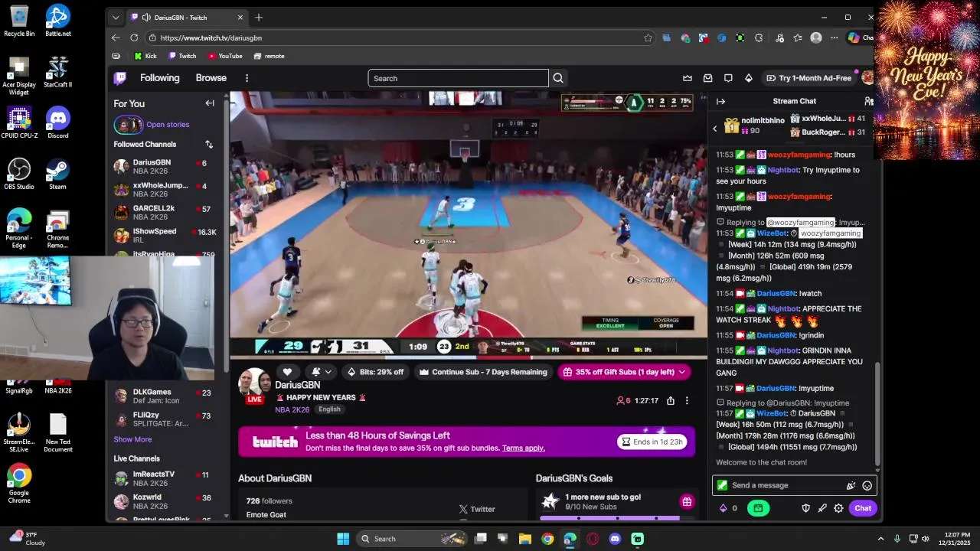The height and width of the screenshot is (551, 980).
Task: Open the Twitter social link
Action: [477, 509]
